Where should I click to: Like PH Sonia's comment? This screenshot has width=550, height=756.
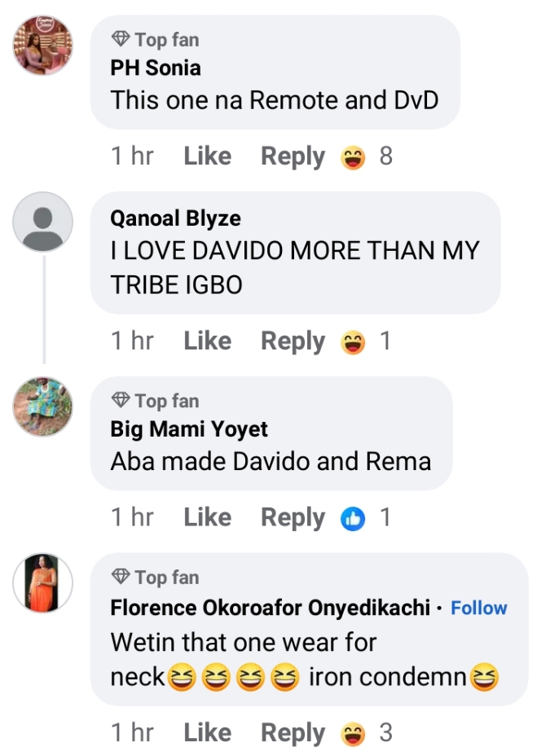coord(207,156)
